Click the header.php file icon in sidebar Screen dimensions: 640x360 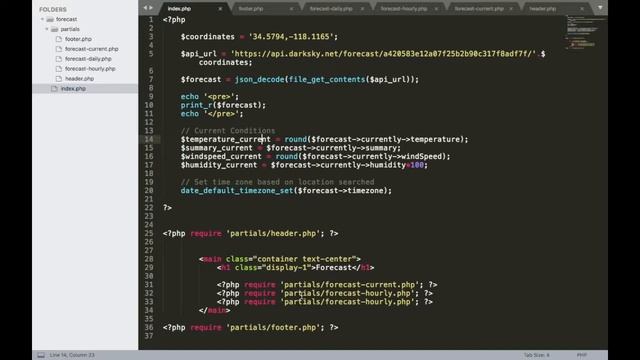coord(59,78)
